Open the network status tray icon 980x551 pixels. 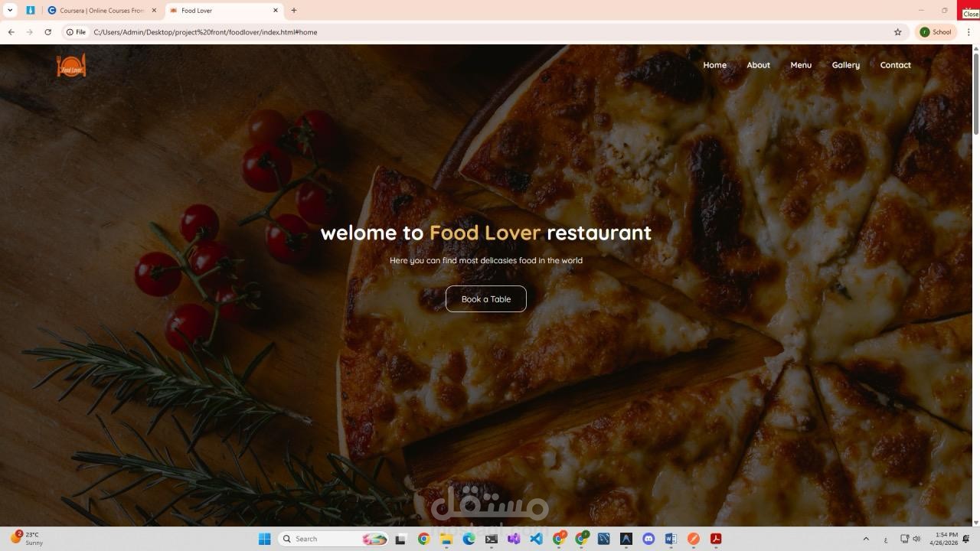904,539
